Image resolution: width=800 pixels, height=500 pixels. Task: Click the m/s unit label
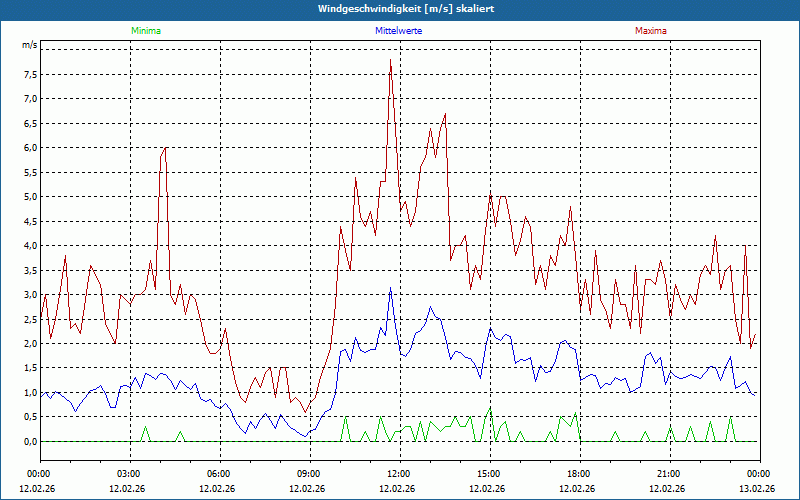(30, 45)
